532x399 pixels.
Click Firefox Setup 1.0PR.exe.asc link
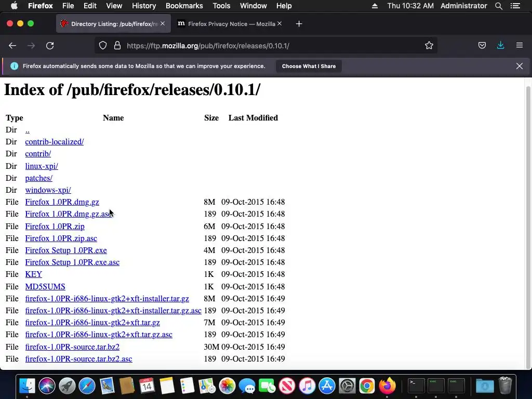[x=72, y=262]
